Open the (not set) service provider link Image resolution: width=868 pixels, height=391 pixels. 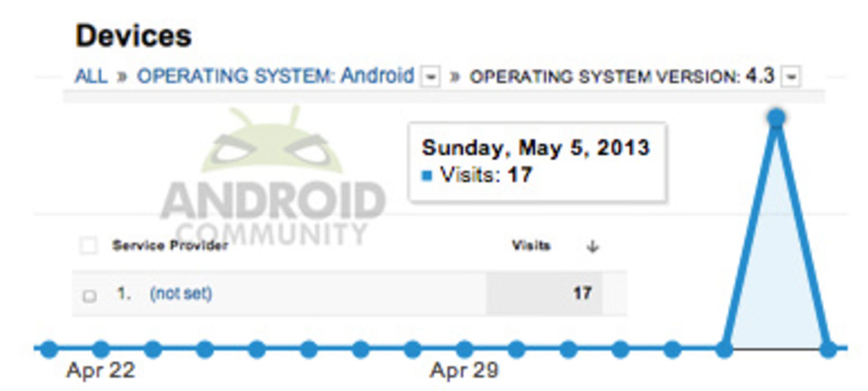[x=181, y=294]
